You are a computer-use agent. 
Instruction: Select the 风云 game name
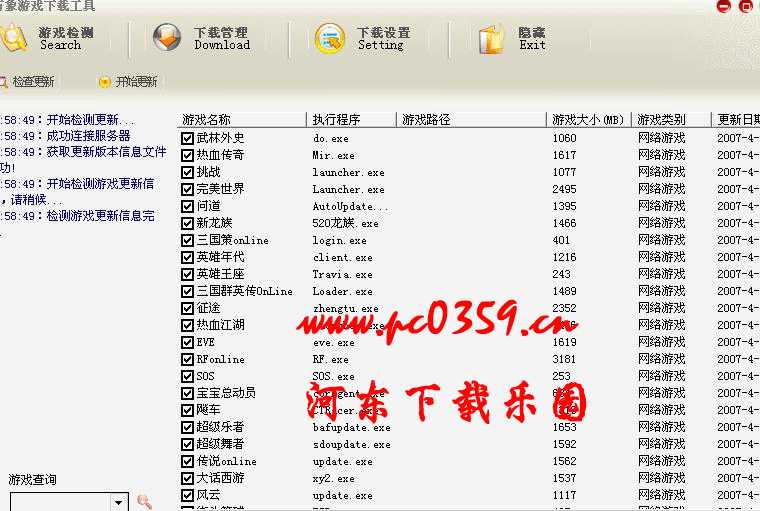(x=208, y=495)
